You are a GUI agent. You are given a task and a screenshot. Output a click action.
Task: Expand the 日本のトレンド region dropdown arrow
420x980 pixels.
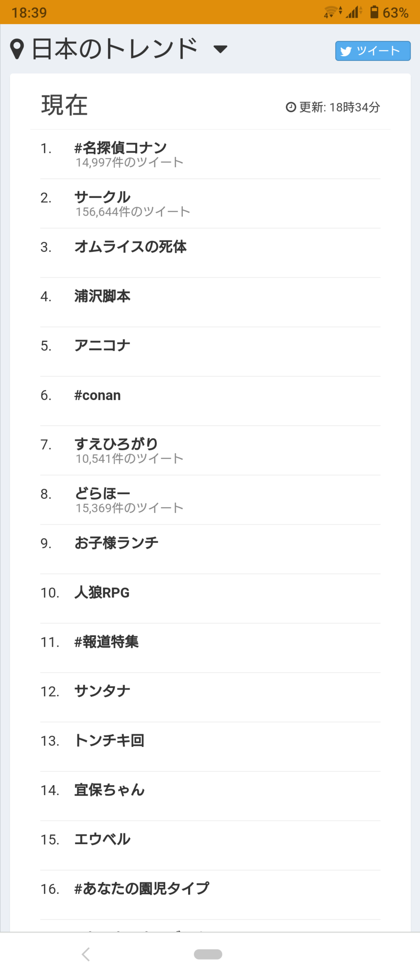(220, 49)
